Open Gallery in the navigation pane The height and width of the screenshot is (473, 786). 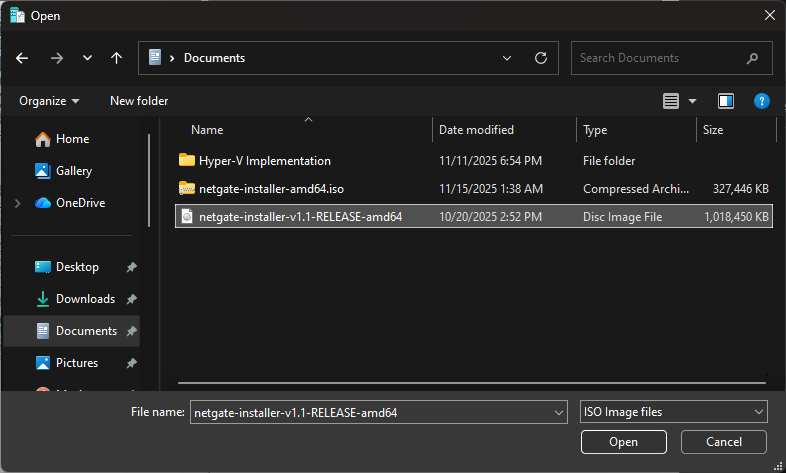[74, 171]
